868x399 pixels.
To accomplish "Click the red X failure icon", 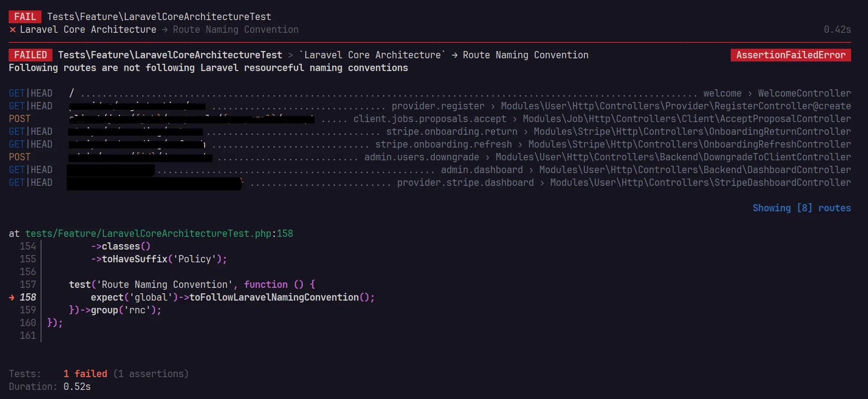I will coord(13,30).
